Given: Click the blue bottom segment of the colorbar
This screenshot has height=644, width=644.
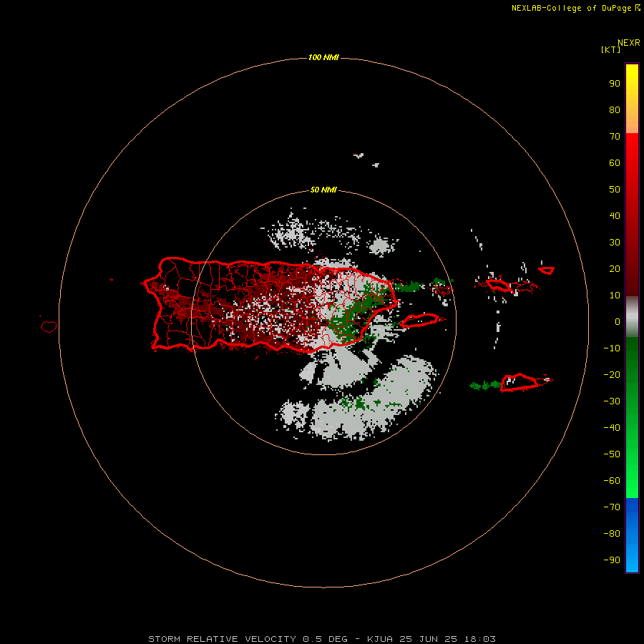Looking at the screenshot, I should point(632,535).
